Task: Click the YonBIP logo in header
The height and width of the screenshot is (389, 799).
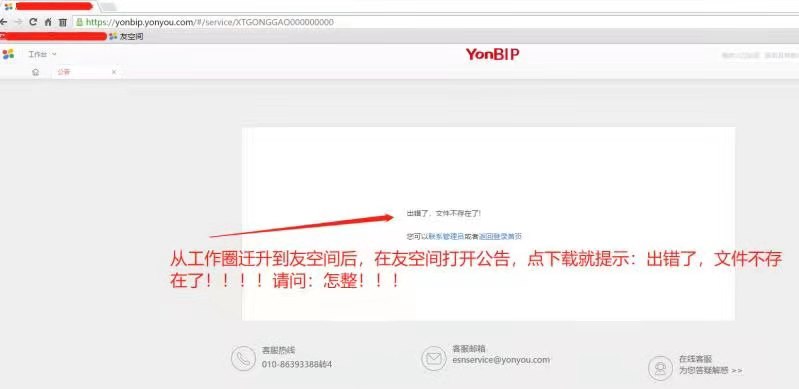Action: pos(492,54)
